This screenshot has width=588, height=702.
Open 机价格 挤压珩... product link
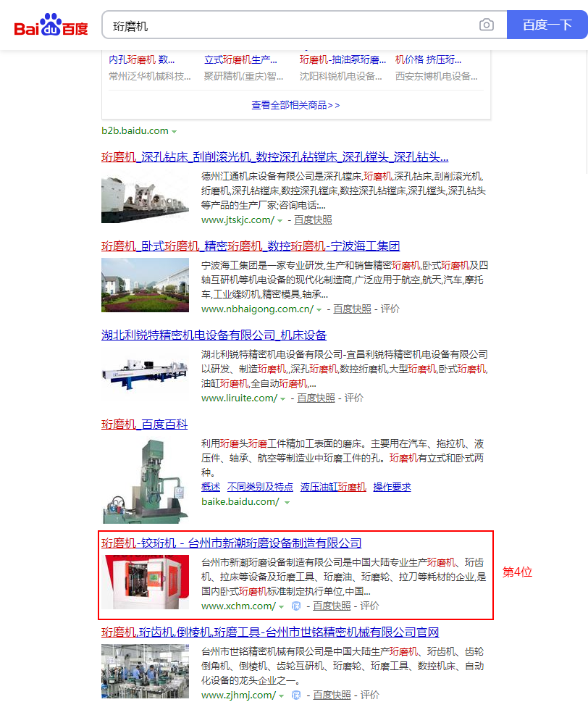point(428,59)
